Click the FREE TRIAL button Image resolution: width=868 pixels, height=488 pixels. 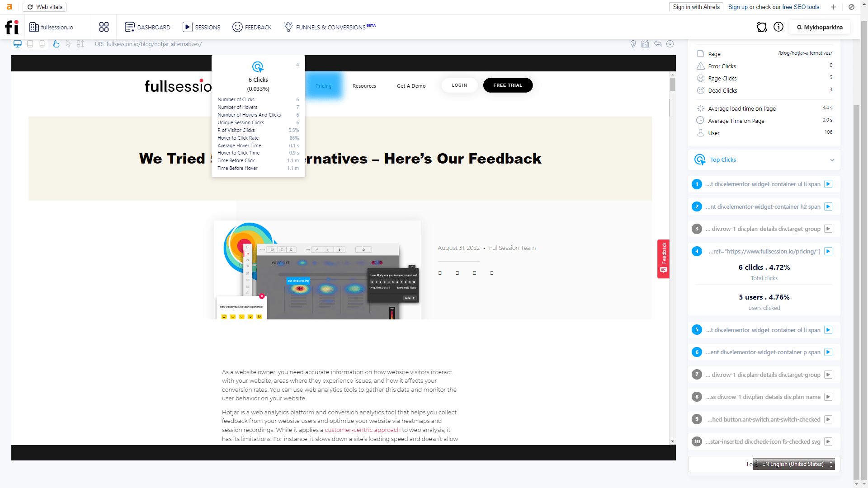pos(508,85)
